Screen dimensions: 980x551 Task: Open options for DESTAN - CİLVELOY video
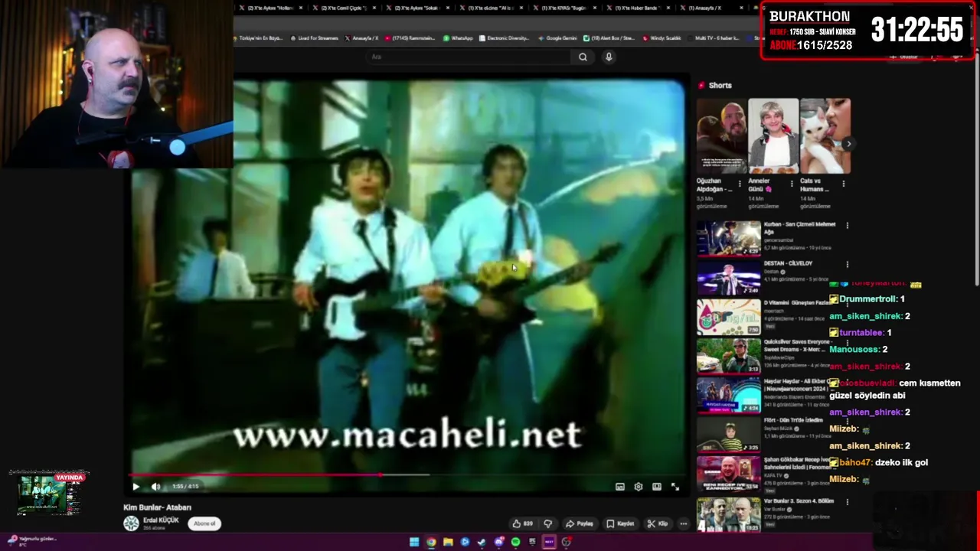(x=847, y=264)
